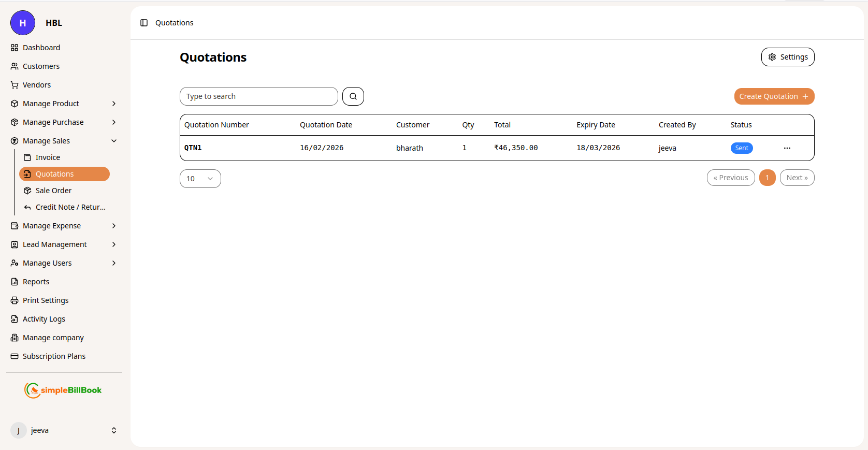
Task: Click the simpleBillBook logo
Action: pos(63,390)
